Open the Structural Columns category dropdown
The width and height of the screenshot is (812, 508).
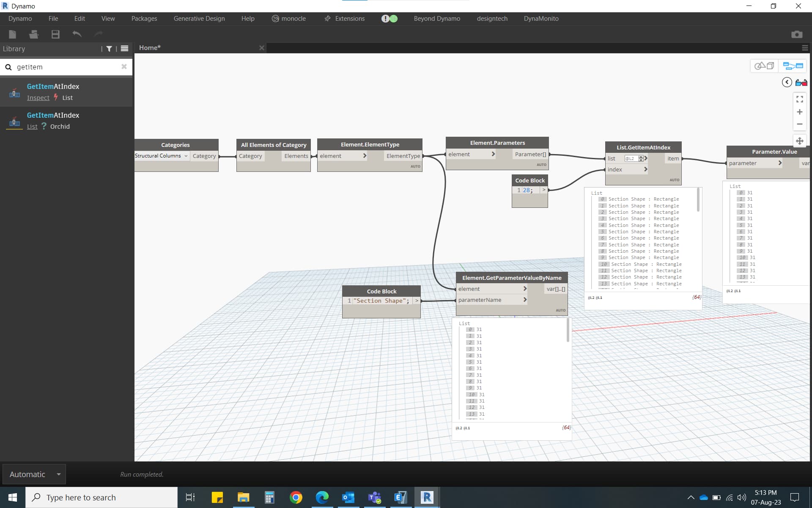[187, 156]
